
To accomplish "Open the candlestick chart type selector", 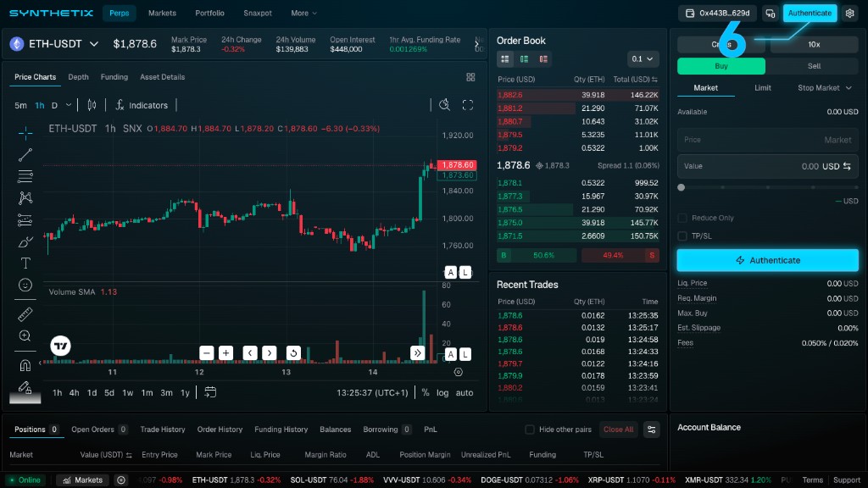I will click(92, 105).
